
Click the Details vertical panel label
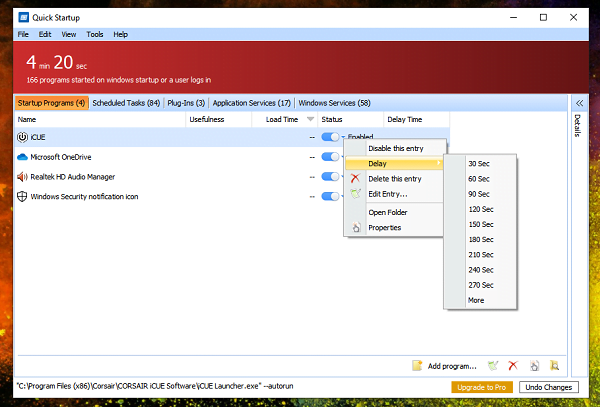pyautogui.click(x=578, y=125)
